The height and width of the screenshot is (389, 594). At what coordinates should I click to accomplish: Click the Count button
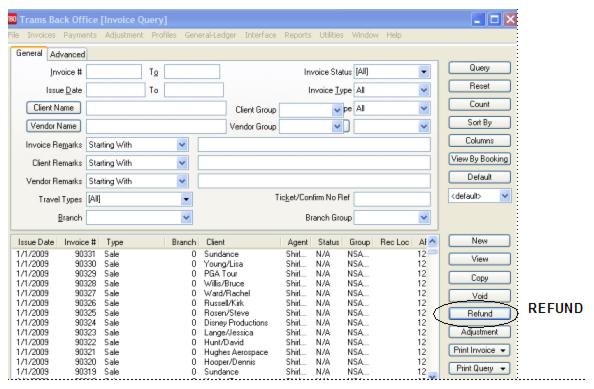pos(479,105)
